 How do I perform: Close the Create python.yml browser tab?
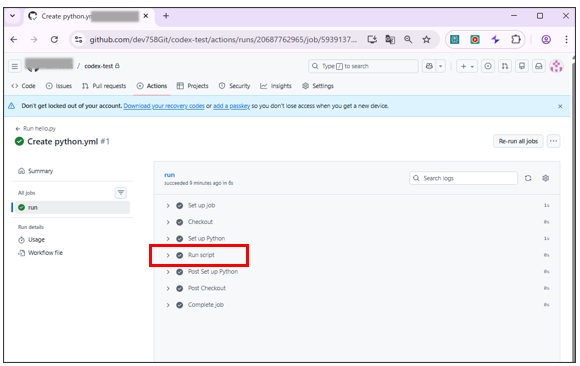pos(146,16)
